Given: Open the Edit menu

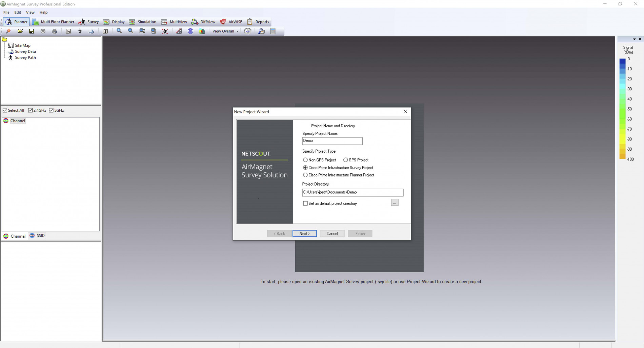Looking at the screenshot, I should [x=18, y=12].
